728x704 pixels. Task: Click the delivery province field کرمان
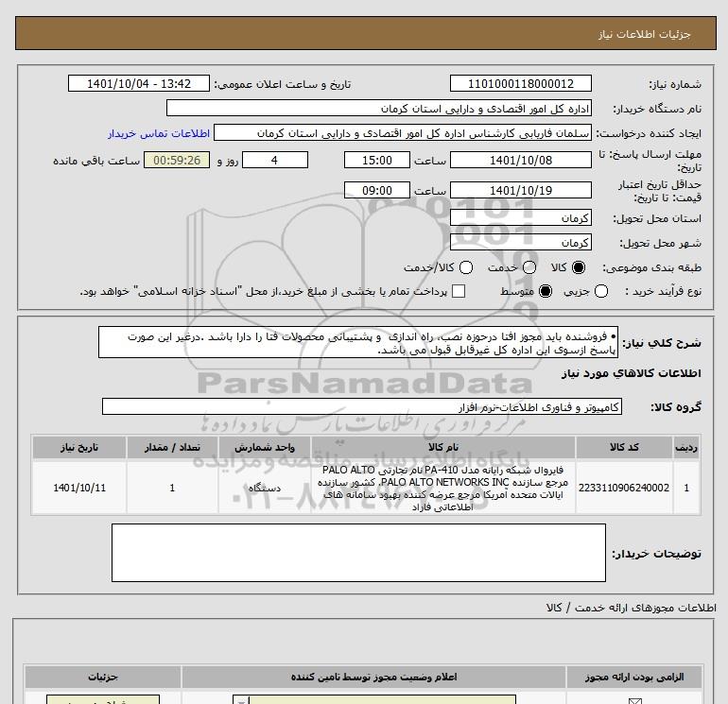[520, 217]
